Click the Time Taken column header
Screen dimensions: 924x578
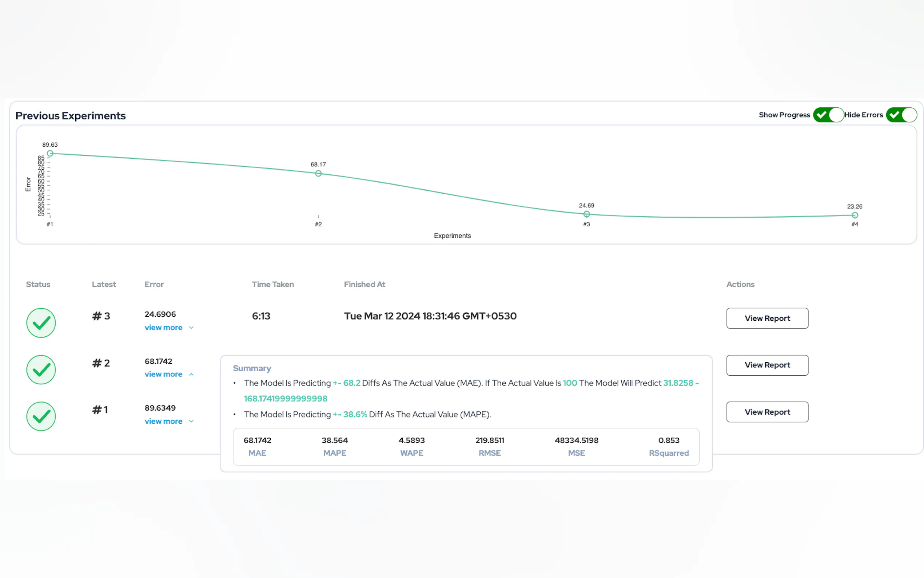click(273, 284)
